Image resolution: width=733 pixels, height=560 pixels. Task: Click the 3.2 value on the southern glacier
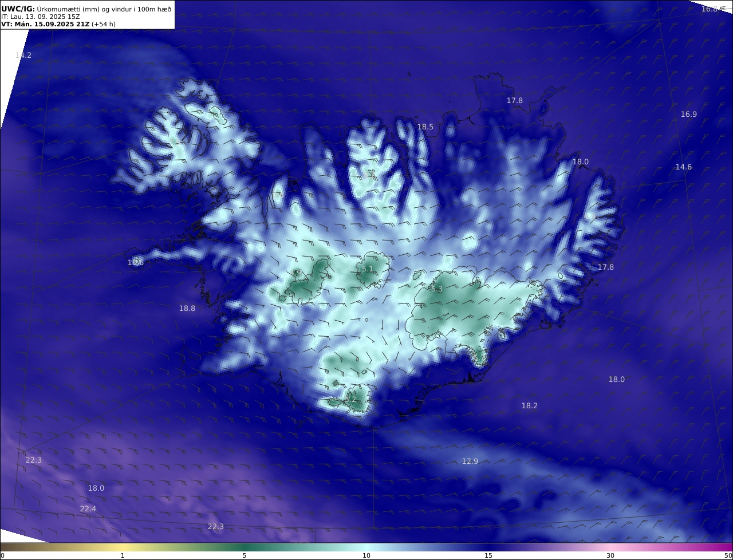351,399
